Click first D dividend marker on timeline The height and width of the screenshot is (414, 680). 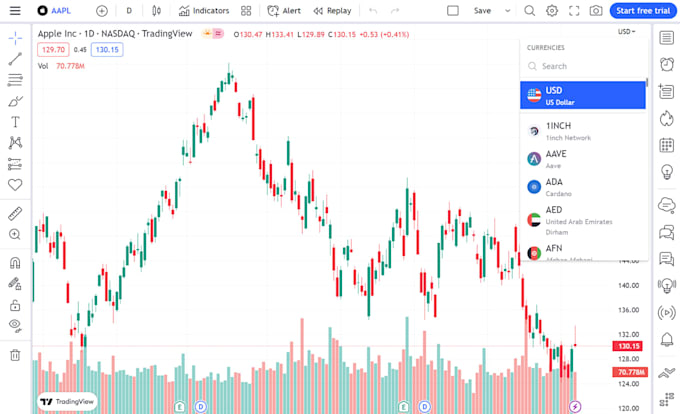[x=200, y=407]
